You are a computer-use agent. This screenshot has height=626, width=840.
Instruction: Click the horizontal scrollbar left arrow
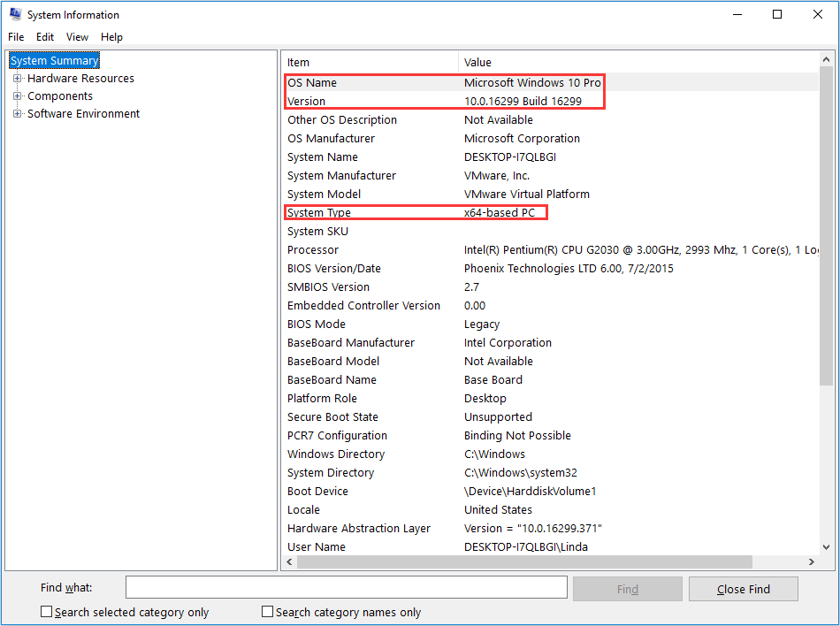click(289, 561)
